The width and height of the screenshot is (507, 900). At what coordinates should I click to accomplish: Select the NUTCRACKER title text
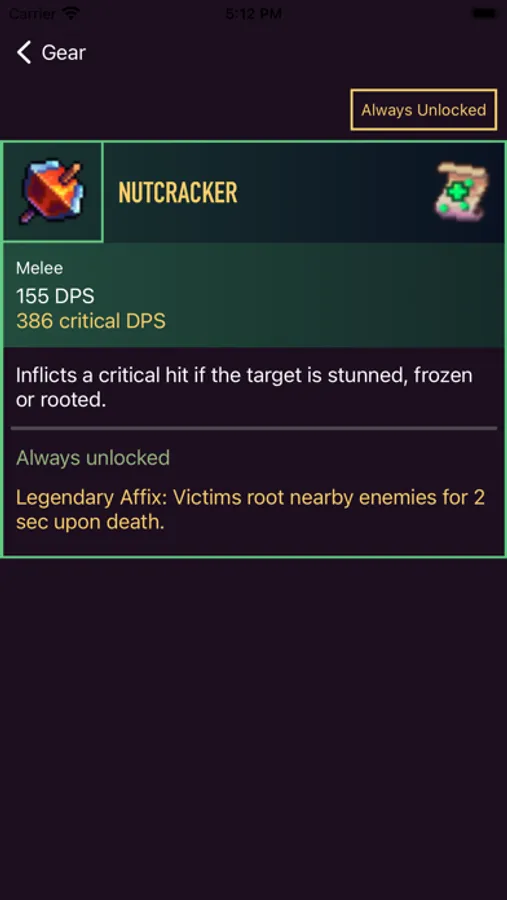click(177, 192)
